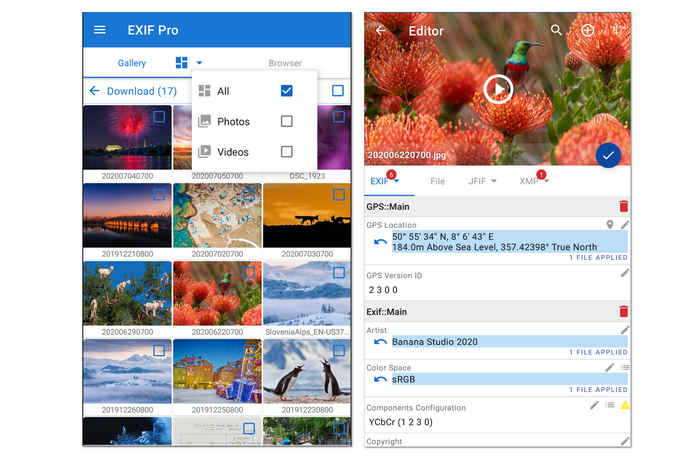Click the Download (17) folder title
Image resolution: width=700 pixels, height=459 pixels.
click(142, 91)
